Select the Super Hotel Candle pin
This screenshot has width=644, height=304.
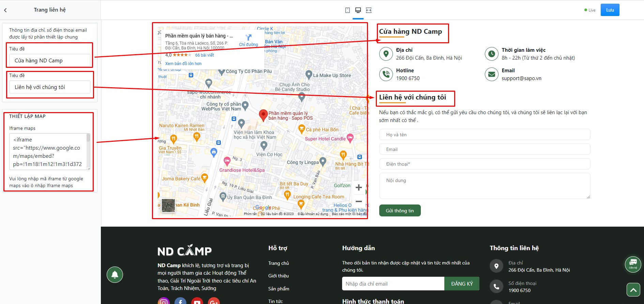(350, 138)
